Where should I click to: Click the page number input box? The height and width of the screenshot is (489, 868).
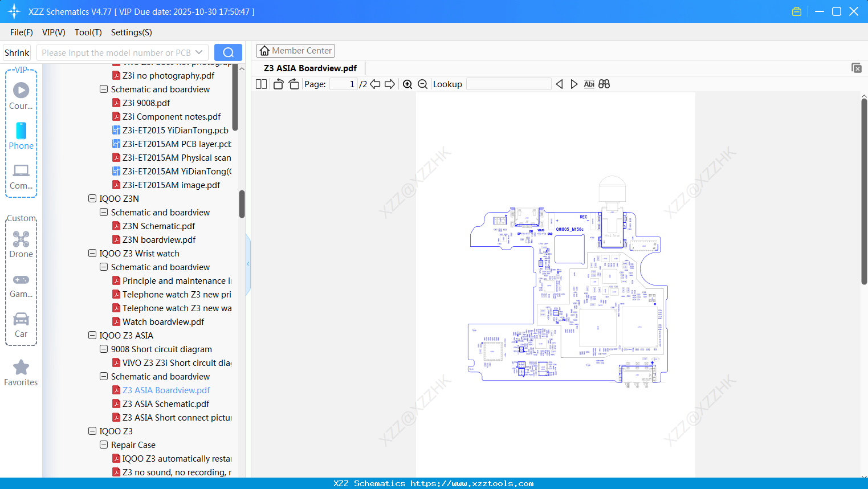click(343, 84)
